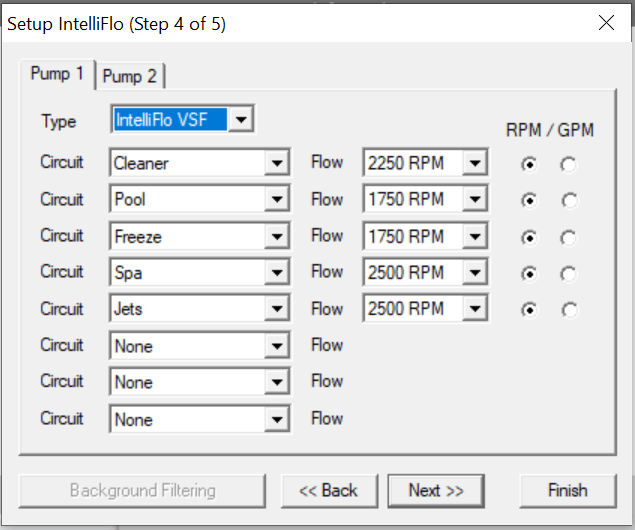Go back with the << Back button

pyautogui.click(x=329, y=491)
